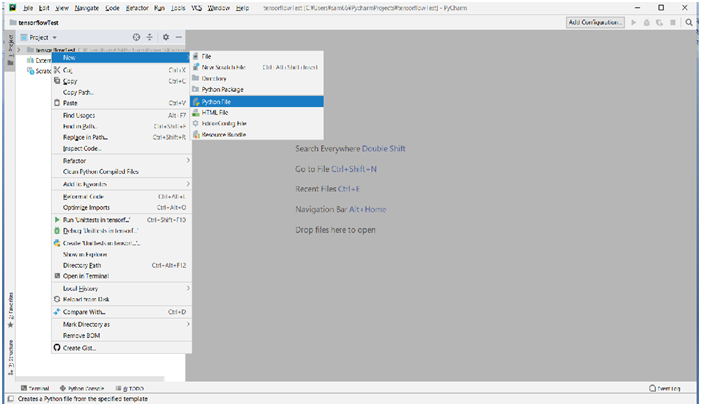The height and width of the screenshot is (406, 701).
Task: Select Python File in the New submenu
Action: click(x=257, y=102)
